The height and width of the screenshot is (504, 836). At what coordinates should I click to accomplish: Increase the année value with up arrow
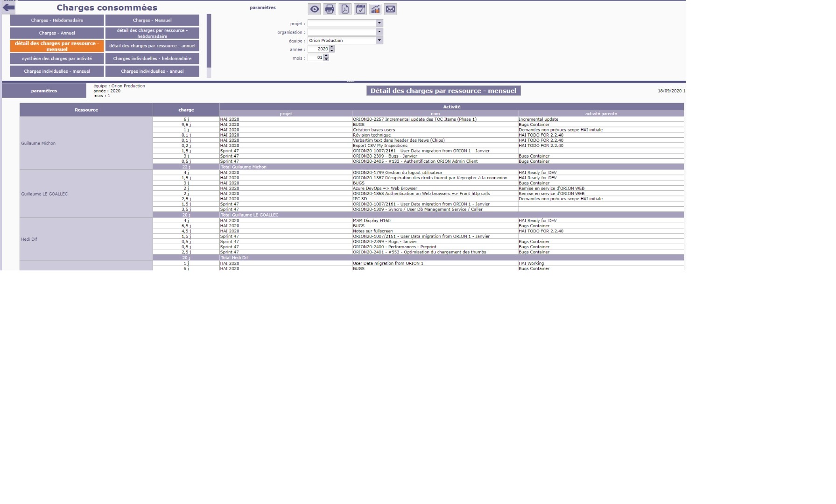(x=332, y=47)
